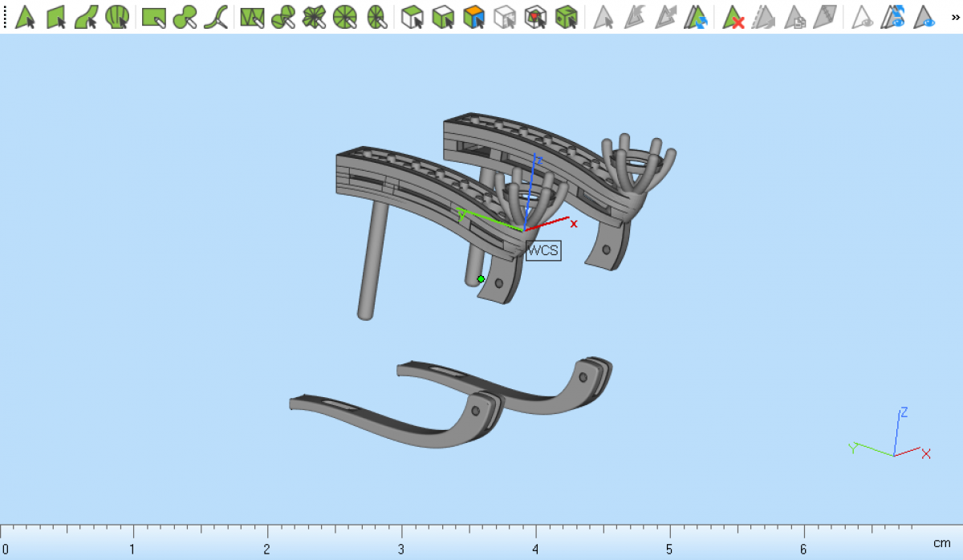The width and height of the screenshot is (963, 560).
Task: Pick the curved line brush marking tool
Action: pyautogui.click(x=215, y=17)
